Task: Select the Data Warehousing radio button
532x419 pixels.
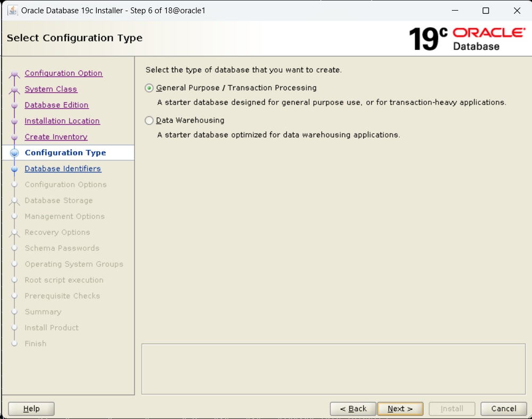Action: coord(150,120)
